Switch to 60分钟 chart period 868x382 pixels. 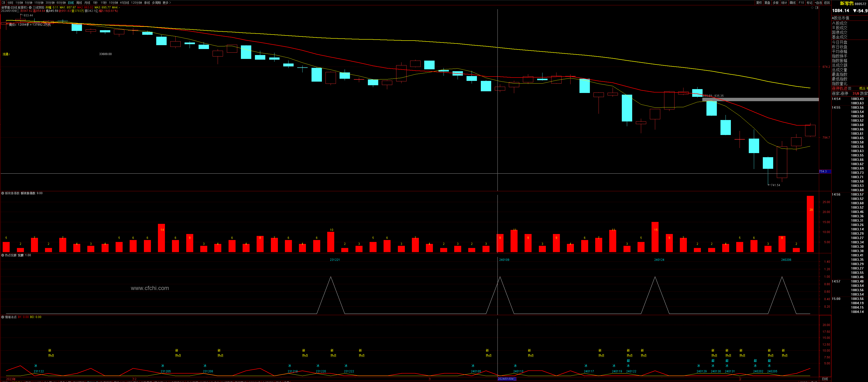[61, 3]
